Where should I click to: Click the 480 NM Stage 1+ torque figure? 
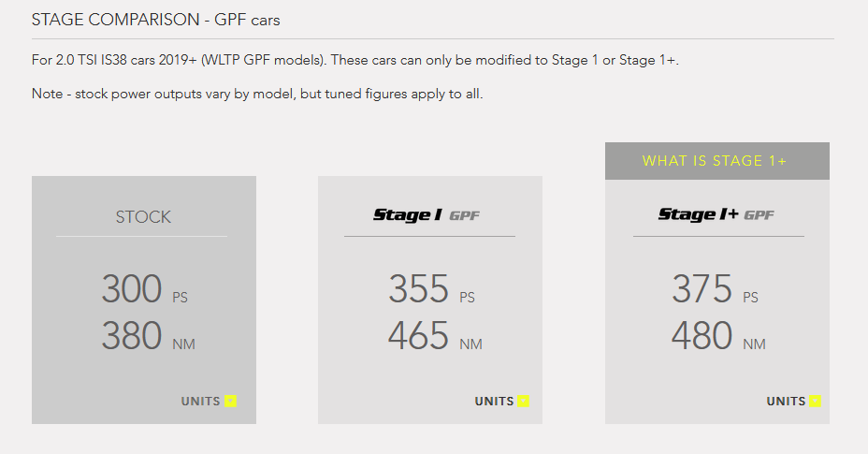(x=718, y=336)
